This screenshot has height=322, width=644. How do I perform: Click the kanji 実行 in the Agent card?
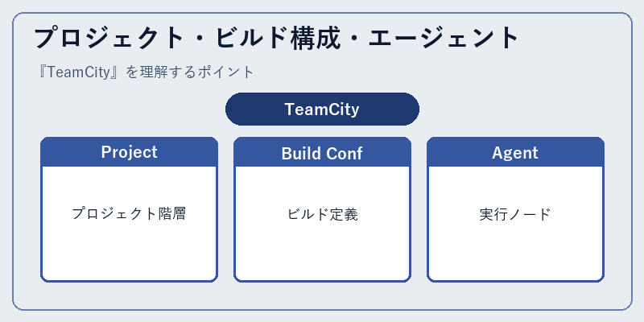click(x=493, y=214)
